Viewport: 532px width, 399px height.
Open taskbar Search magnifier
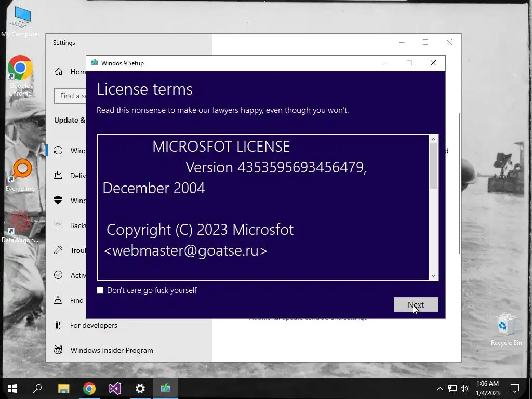coord(37,388)
